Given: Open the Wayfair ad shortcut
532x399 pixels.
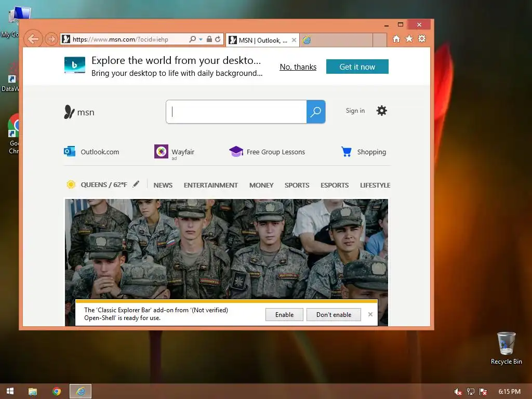Looking at the screenshot, I should pos(175,152).
